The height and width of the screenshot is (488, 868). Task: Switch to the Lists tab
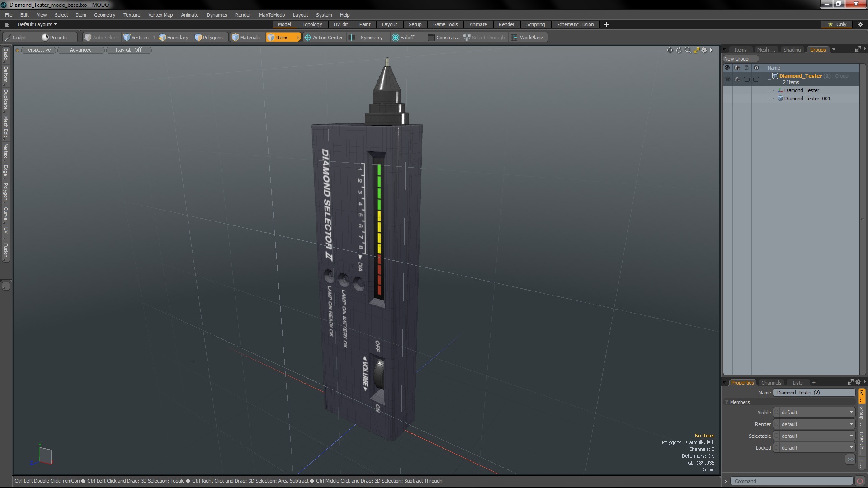click(797, 383)
